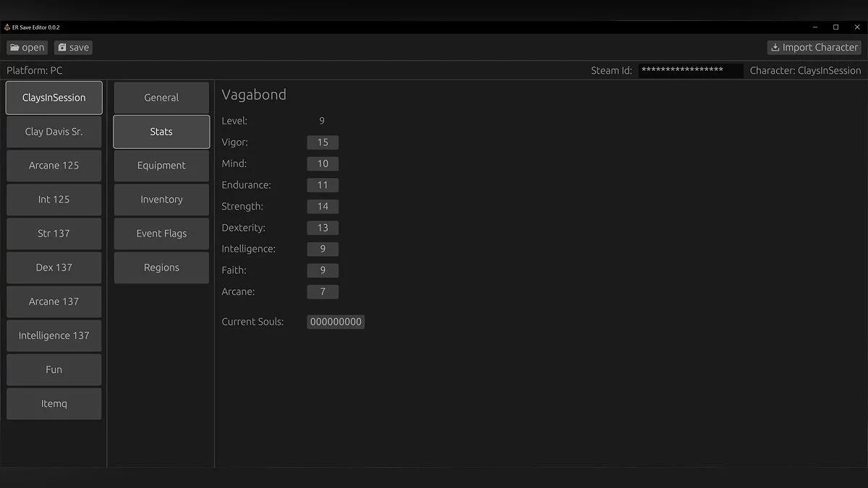Choose the Arcane 125 save slot
868x488 pixels.
point(54,166)
